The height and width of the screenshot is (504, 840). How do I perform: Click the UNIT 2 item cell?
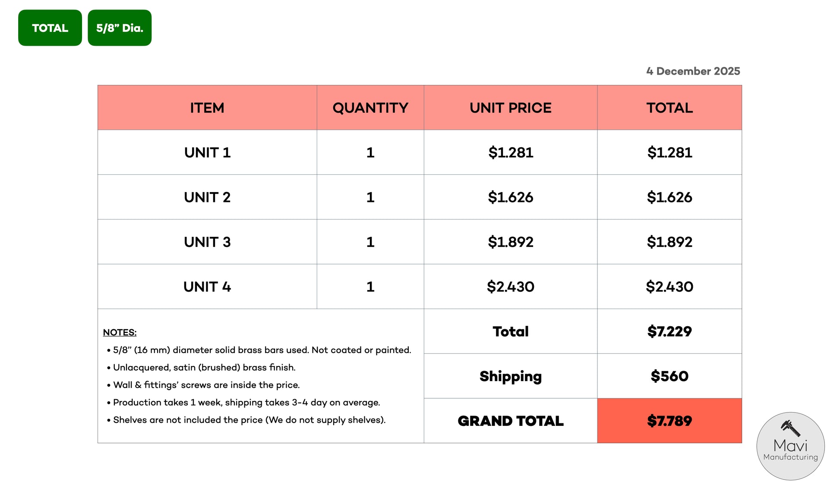207,197
